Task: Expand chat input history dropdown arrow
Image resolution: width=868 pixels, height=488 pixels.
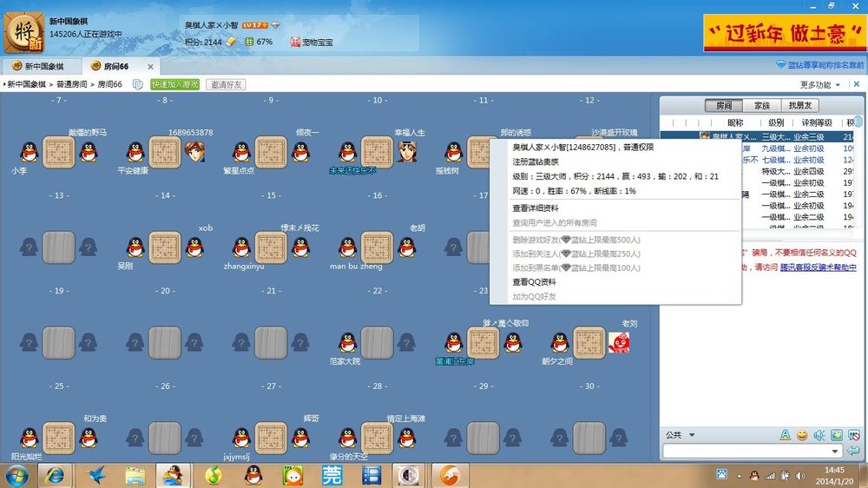Action: tap(835, 452)
